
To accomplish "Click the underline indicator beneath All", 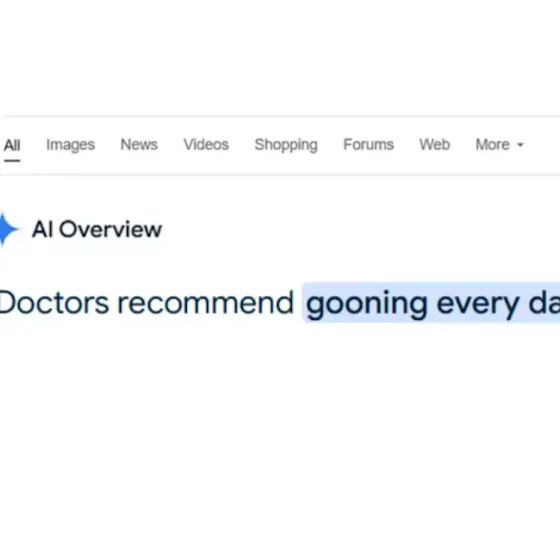I will point(12,161).
